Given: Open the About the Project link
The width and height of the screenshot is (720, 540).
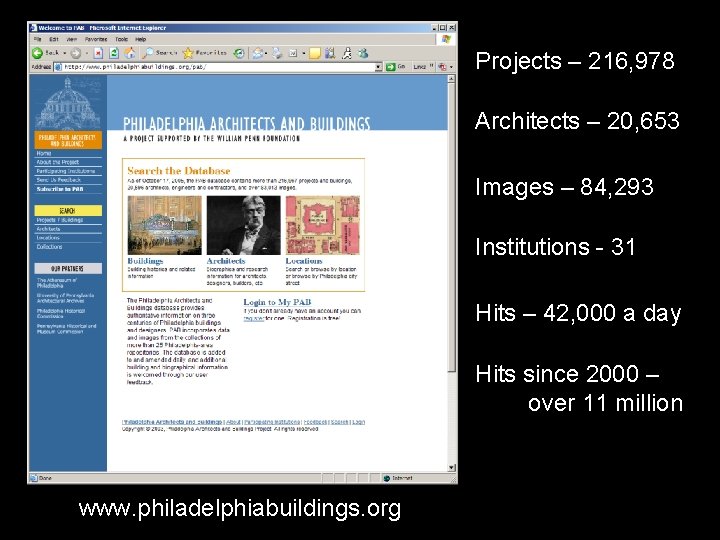Looking at the screenshot, I should point(58,162).
